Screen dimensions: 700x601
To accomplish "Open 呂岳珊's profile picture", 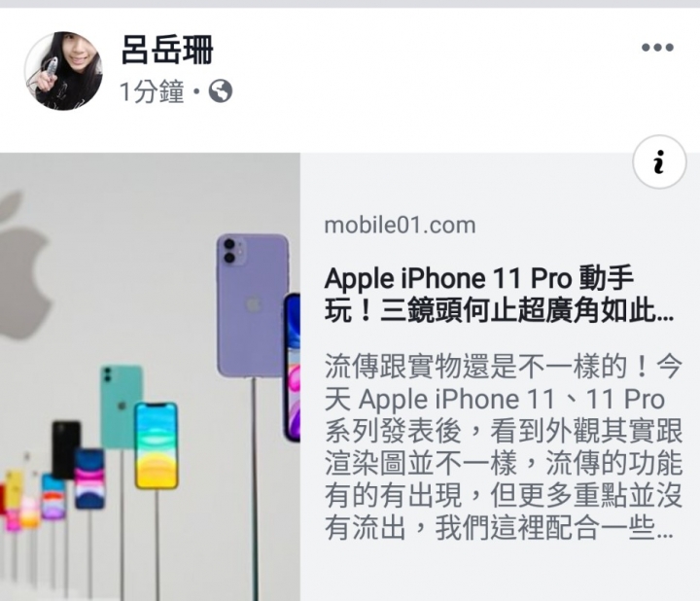I will [63, 71].
